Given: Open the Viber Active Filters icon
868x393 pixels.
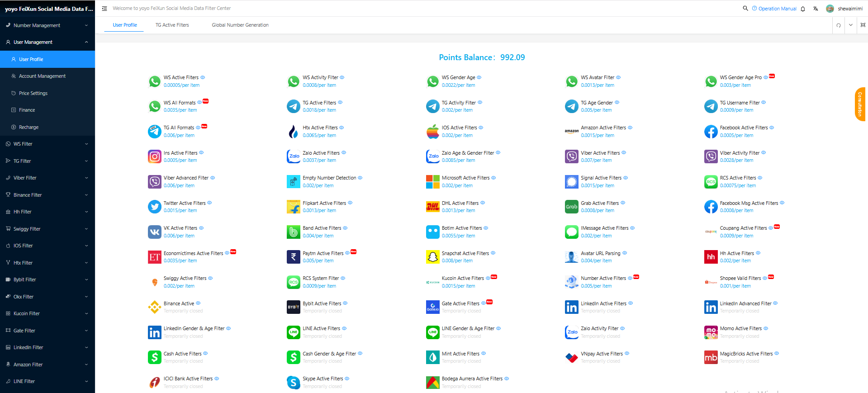Looking at the screenshot, I should (572, 156).
